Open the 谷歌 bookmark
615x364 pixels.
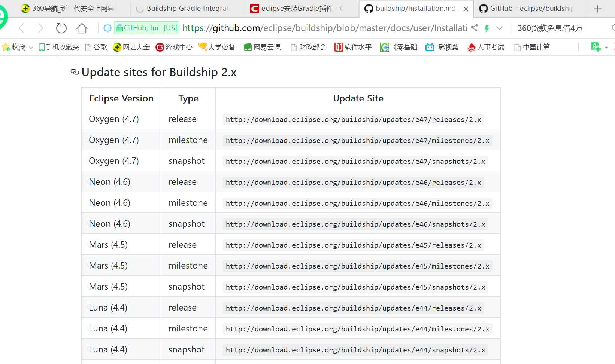tap(96, 47)
